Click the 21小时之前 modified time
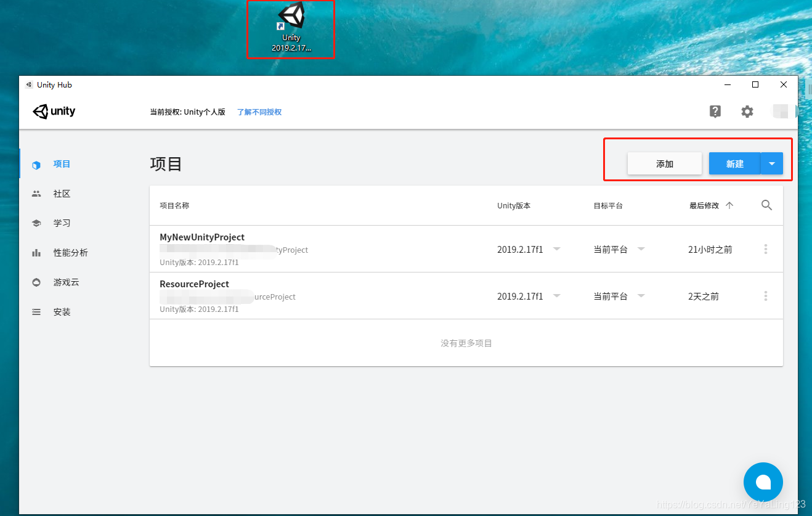Image resolution: width=812 pixels, height=516 pixels. pos(710,250)
